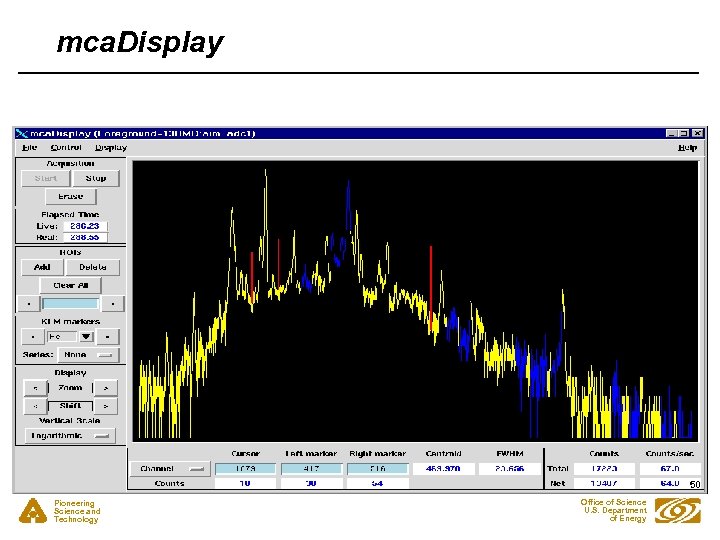Select next ROI with right arrow button
Screen dimensions: 720x540
pos(113,304)
